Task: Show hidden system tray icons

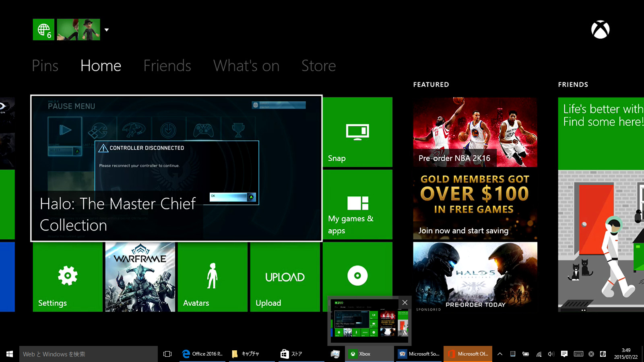Action: [x=500, y=354]
